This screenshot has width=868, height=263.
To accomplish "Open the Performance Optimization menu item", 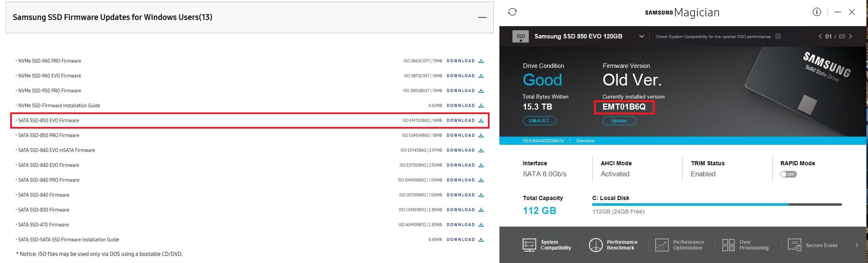I will pos(680,245).
